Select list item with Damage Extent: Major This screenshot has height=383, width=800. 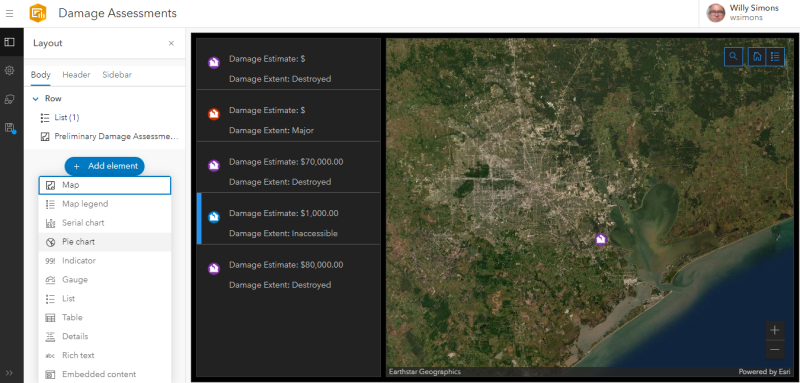click(288, 115)
